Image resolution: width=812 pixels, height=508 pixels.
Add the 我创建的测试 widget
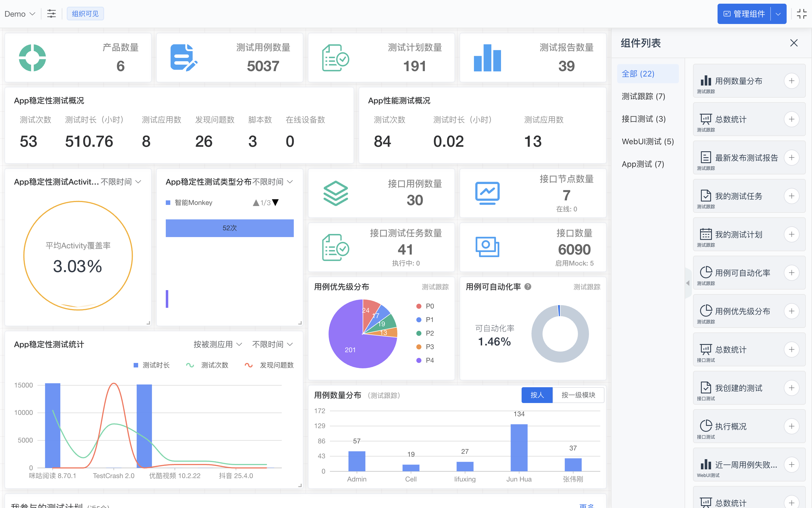click(791, 388)
